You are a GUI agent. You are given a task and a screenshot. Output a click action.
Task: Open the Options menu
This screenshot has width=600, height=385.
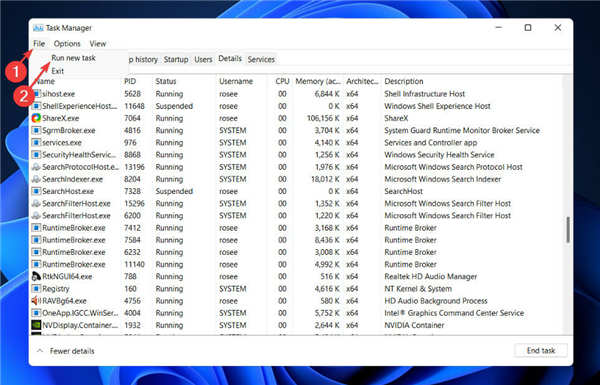pyautogui.click(x=67, y=44)
